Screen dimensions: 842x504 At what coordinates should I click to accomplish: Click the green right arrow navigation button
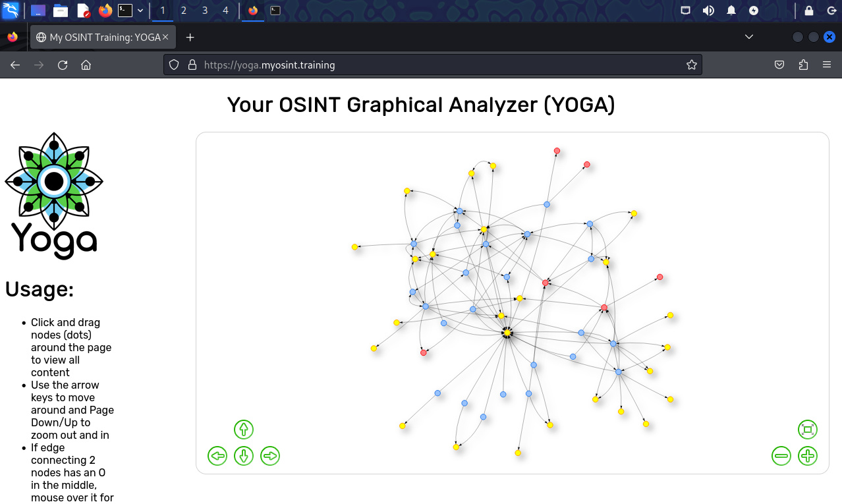tap(270, 456)
